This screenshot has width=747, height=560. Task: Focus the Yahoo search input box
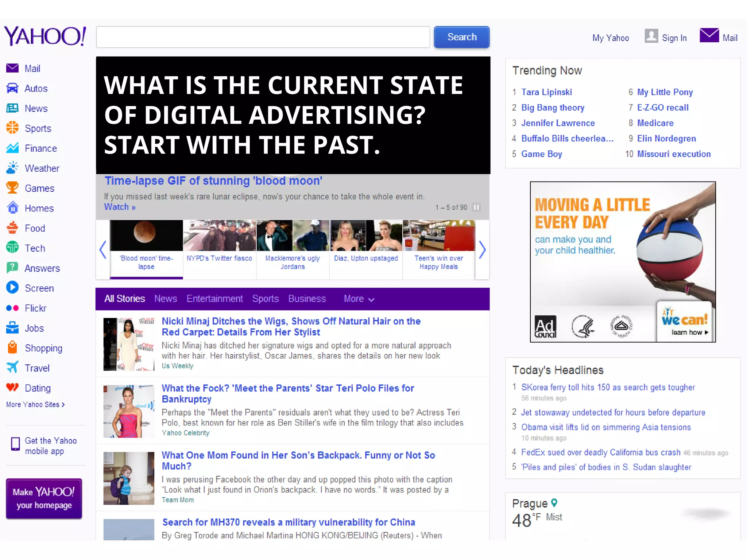(263, 37)
